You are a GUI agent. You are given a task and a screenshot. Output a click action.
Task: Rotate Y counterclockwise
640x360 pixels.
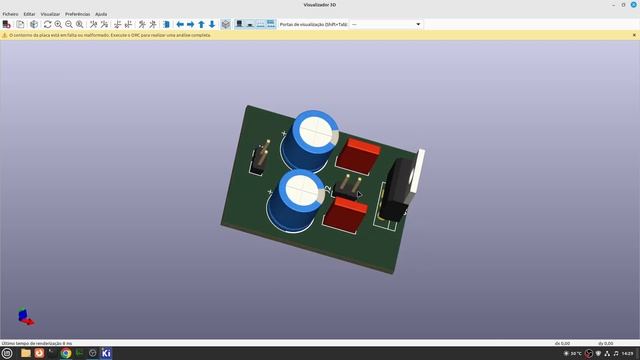click(128, 24)
